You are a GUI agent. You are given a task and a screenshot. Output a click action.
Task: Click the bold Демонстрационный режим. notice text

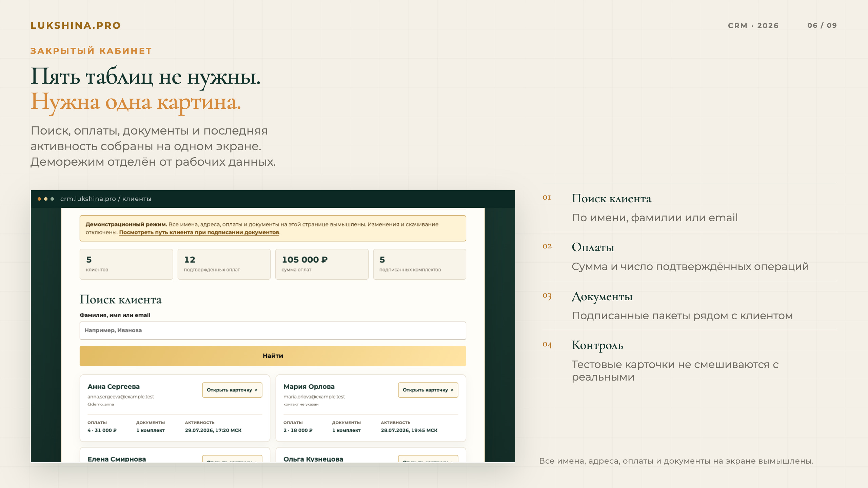[x=126, y=224]
